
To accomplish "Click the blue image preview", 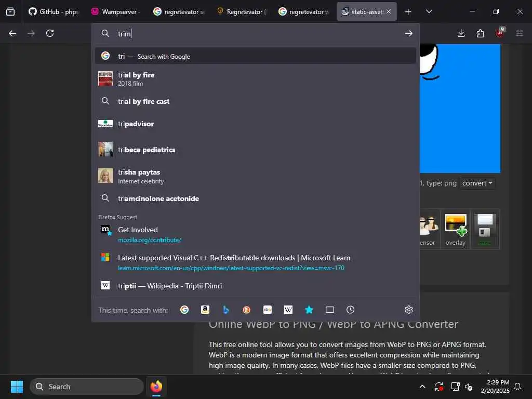I will click(x=460, y=109).
